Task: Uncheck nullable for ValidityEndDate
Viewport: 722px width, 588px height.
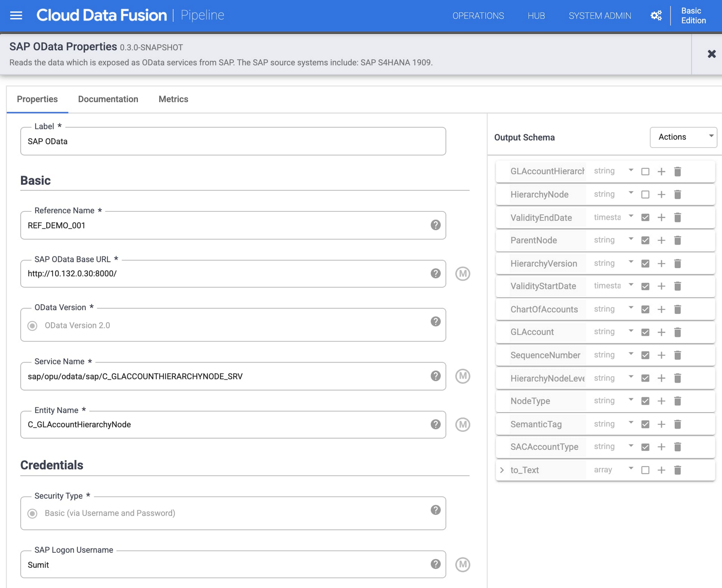Action: 645,218
